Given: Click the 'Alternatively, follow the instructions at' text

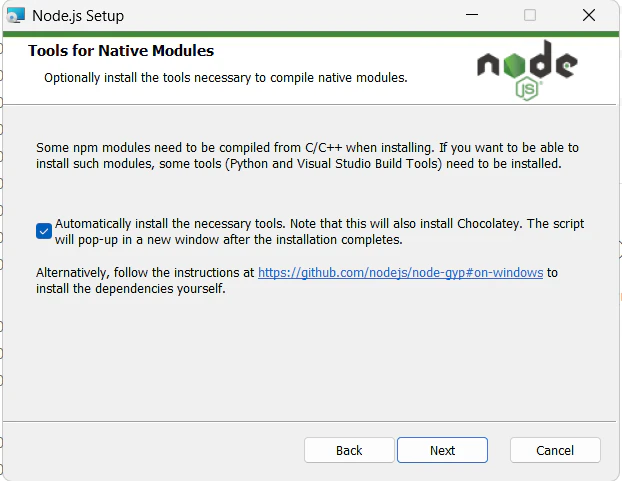Looking at the screenshot, I should tap(145, 272).
